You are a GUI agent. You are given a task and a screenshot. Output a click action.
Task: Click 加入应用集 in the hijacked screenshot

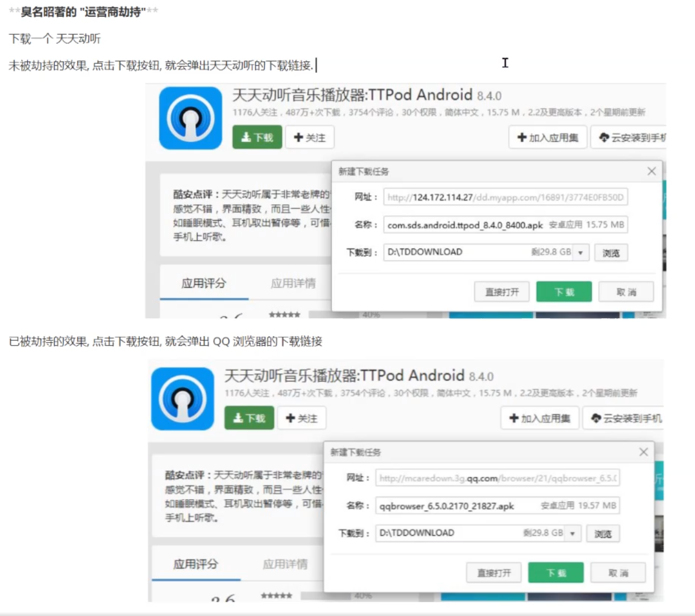(x=540, y=418)
